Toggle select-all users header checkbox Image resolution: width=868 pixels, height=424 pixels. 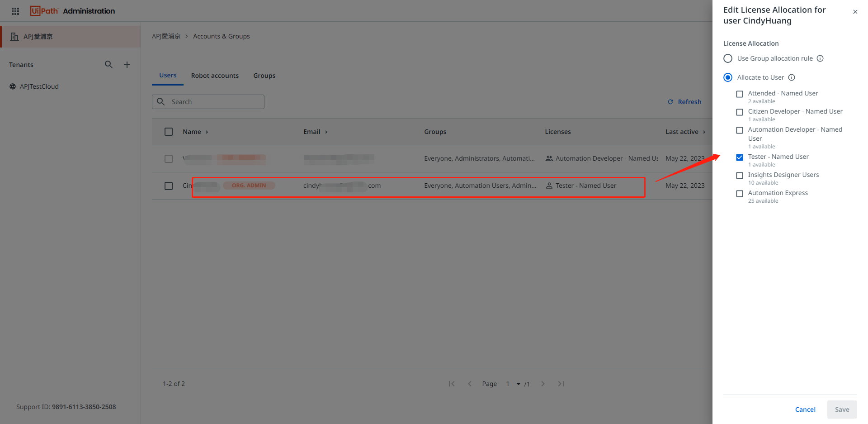pyautogui.click(x=169, y=132)
